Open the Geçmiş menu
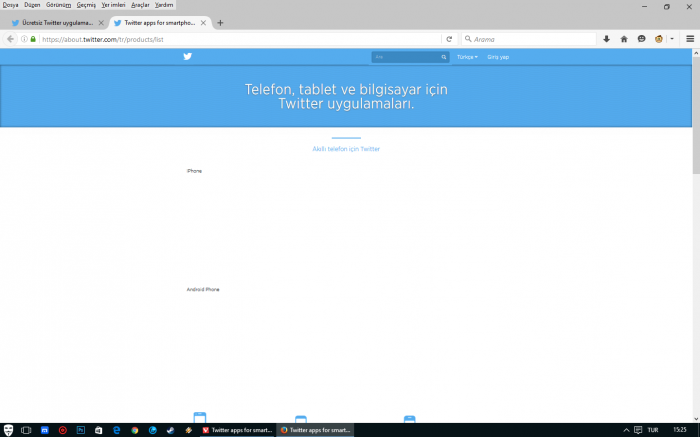 (86, 5)
